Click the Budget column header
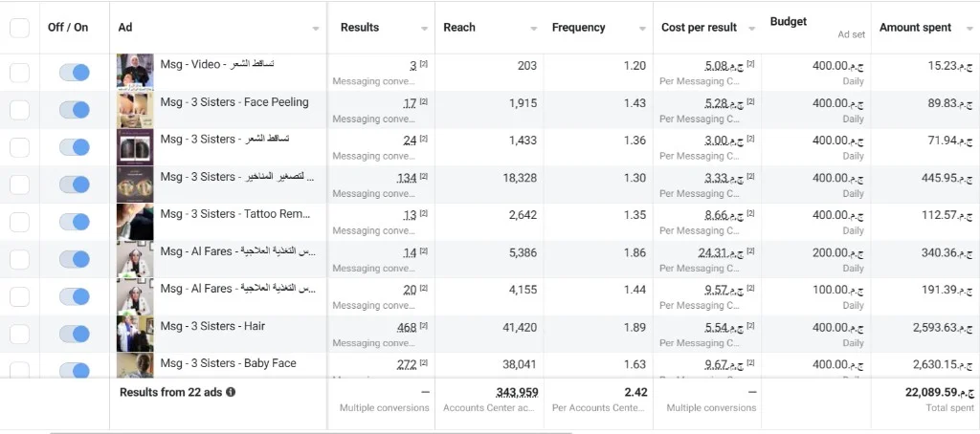The image size is (980, 434). 789,21
